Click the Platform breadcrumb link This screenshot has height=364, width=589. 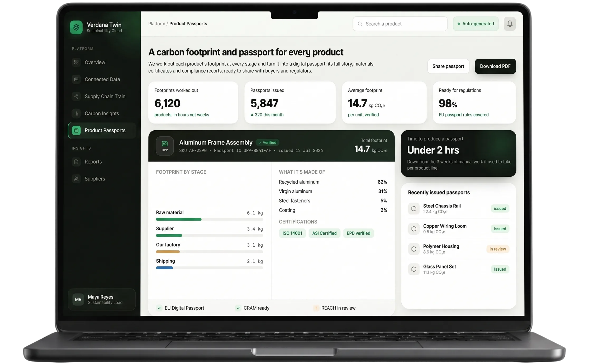tap(157, 24)
